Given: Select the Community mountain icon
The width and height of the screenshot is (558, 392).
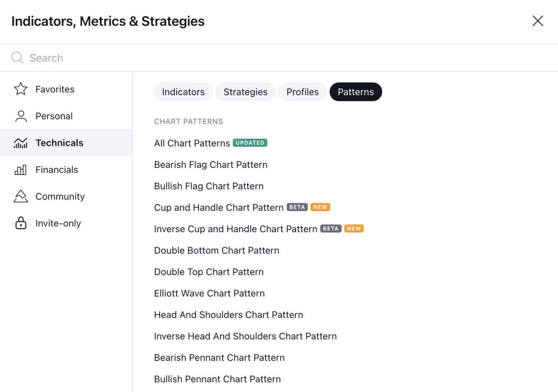Looking at the screenshot, I should point(21,196).
